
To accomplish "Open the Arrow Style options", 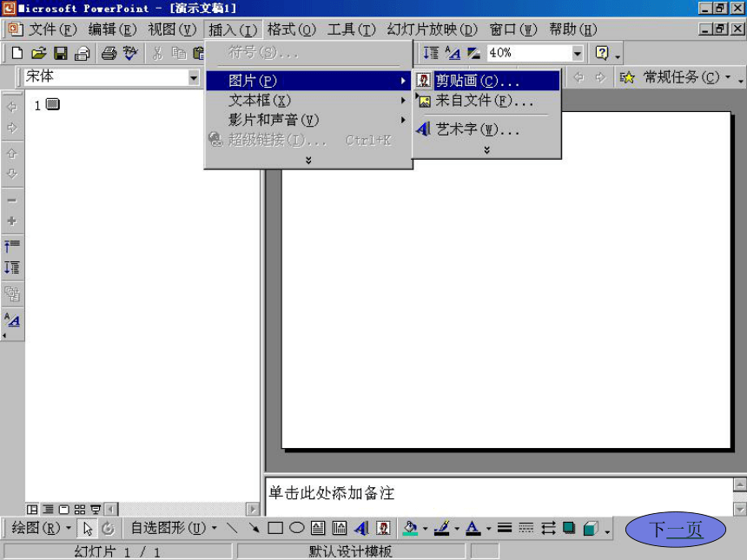I will coord(548,528).
